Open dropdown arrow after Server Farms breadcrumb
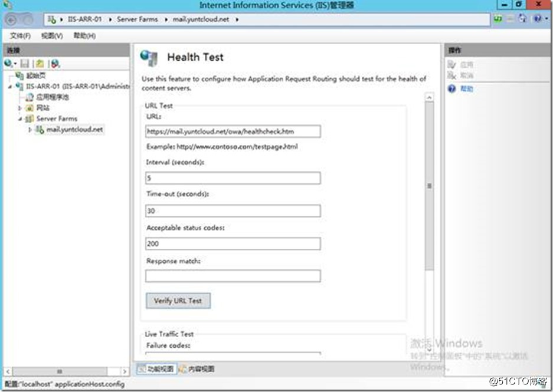This screenshot has width=553, height=392. 166,19
